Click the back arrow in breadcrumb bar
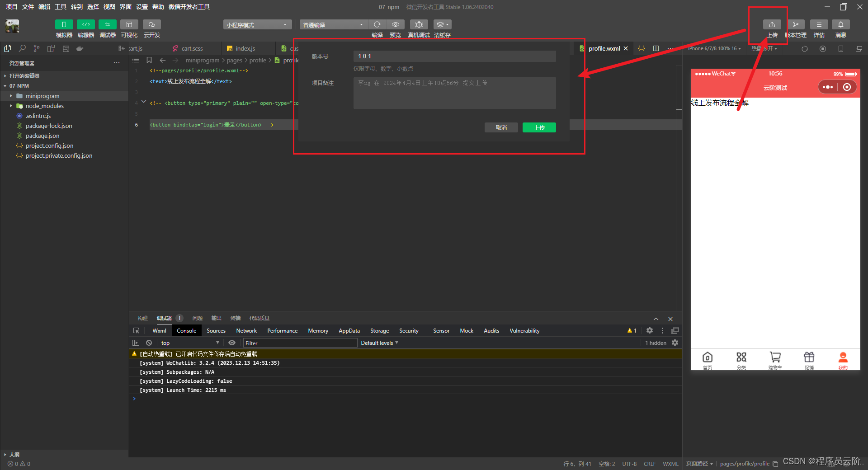The width and height of the screenshot is (868, 470). [x=163, y=60]
